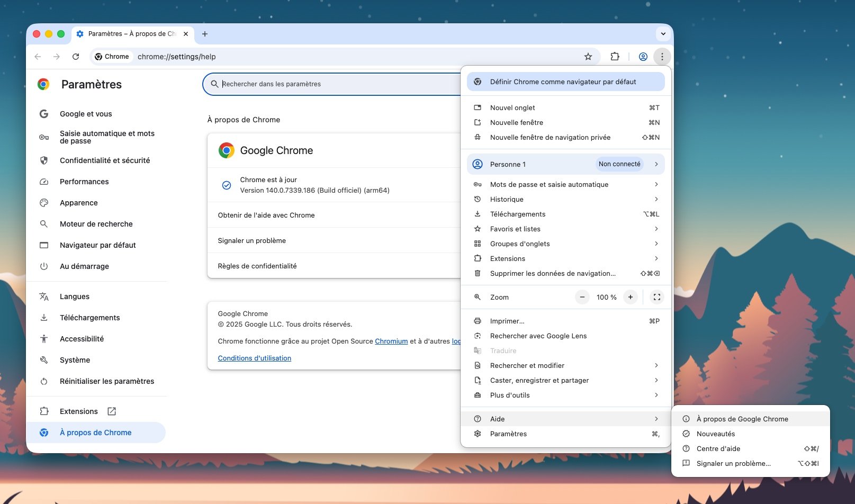Image resolution: width=855 pixels, height=504 pixels.
Task: Navigate back using the arrow icon
Action: (x=37, y=56)
